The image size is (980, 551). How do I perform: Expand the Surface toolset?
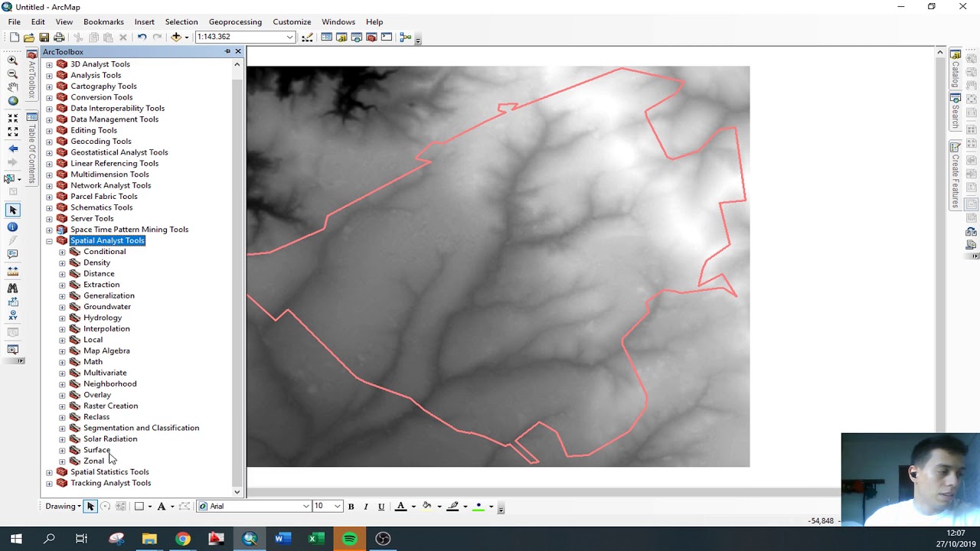[62, 450]
